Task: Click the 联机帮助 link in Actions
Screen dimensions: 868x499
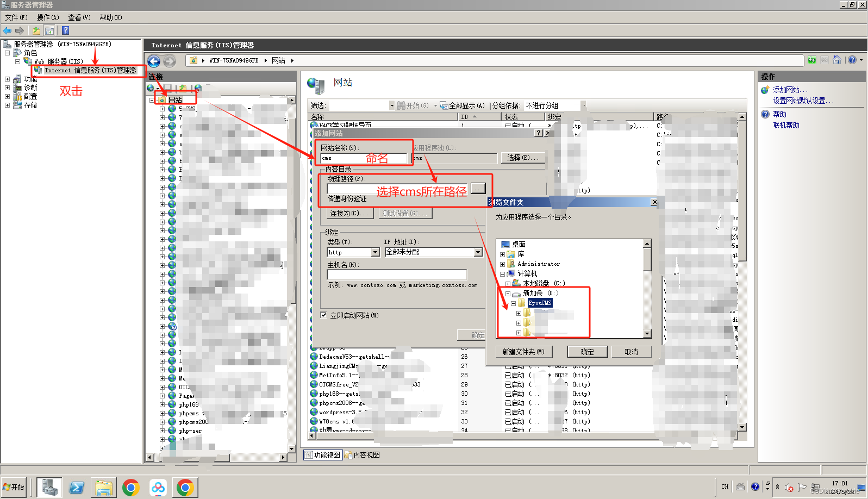Action: [786, 125]
